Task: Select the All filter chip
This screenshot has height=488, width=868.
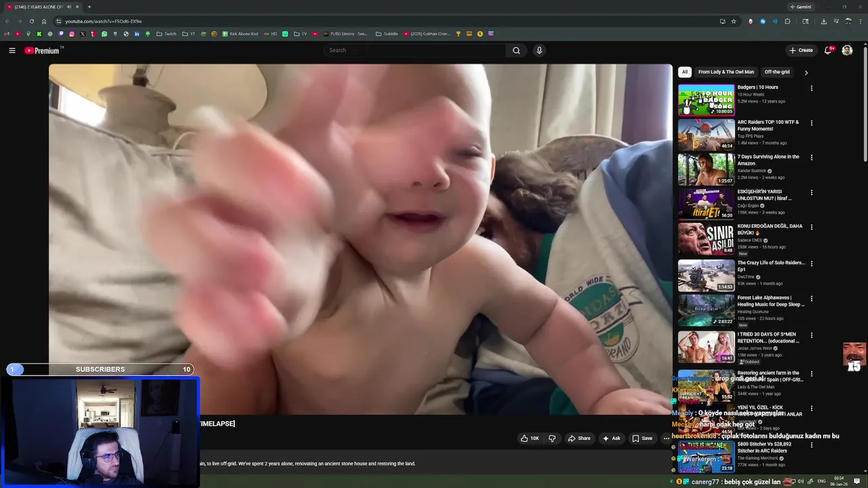Action: [685, 72]
